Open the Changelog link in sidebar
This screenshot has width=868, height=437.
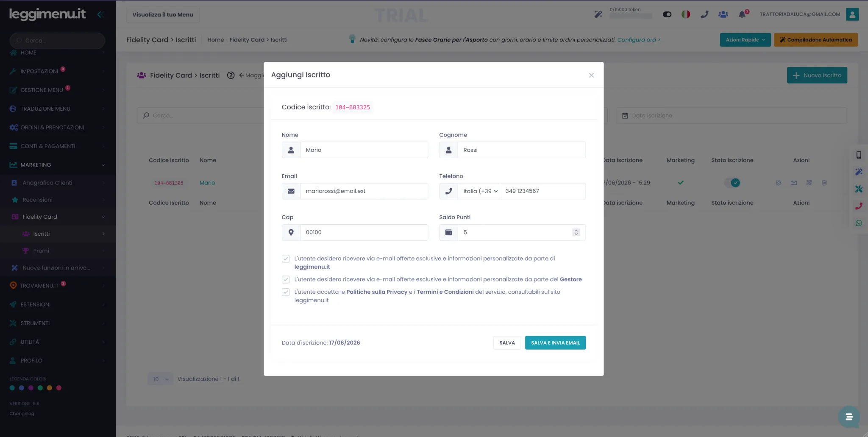click(22, 414)
